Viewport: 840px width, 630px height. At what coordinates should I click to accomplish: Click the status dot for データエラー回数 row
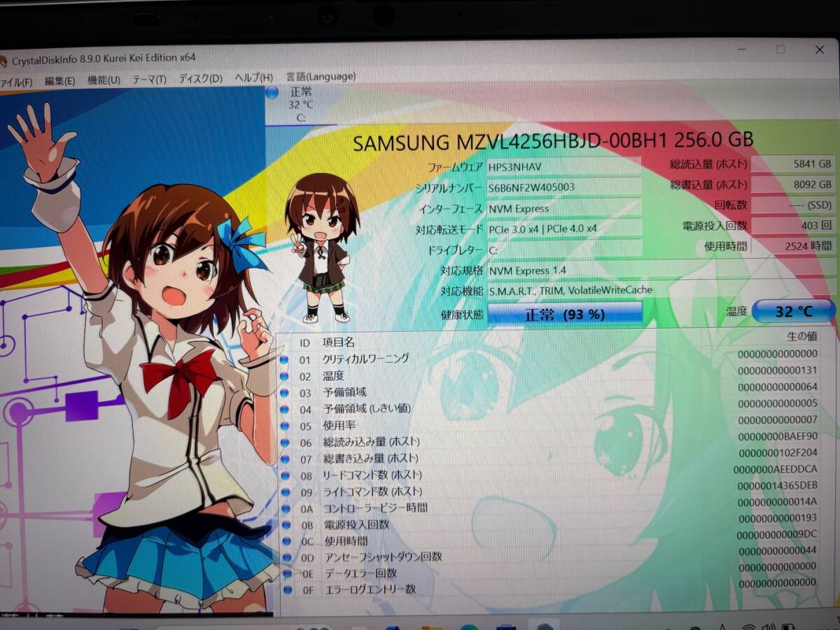click(286, 574)
